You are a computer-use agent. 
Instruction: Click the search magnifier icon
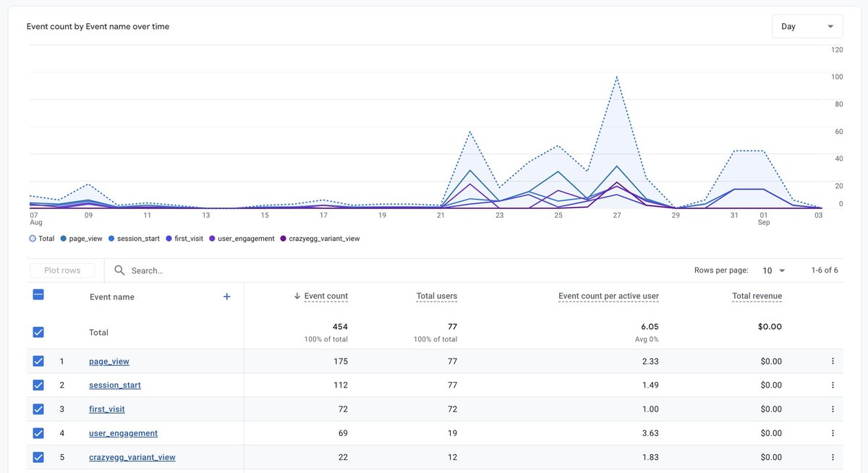click(x=120, y=270)
